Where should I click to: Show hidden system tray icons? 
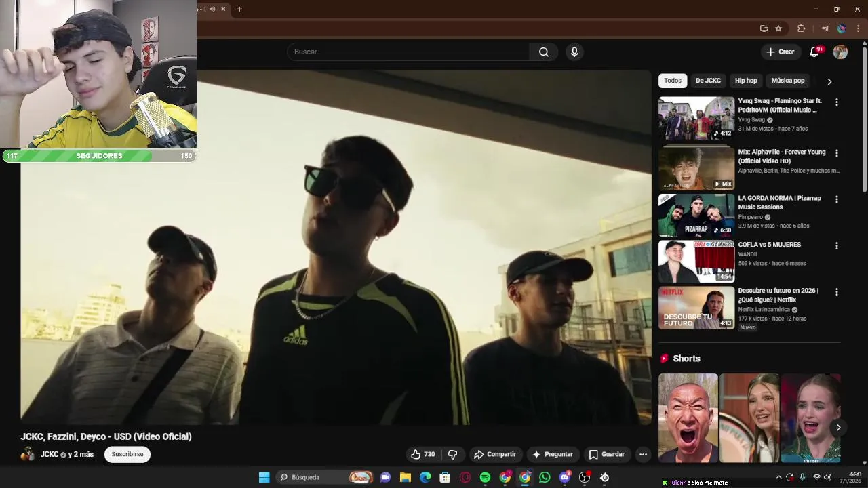(778, 477)
